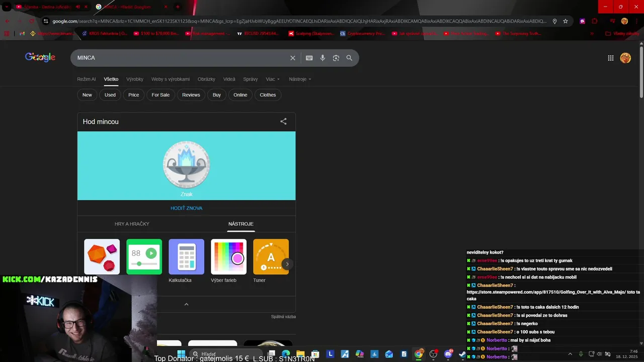Apply the Buy filter chip
The height and width of the screenshot is (362, 644).
(217, 95)
